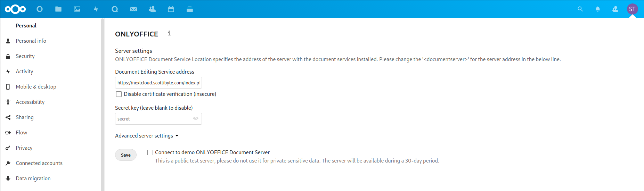Open the Mail app icon

[133, 9]
